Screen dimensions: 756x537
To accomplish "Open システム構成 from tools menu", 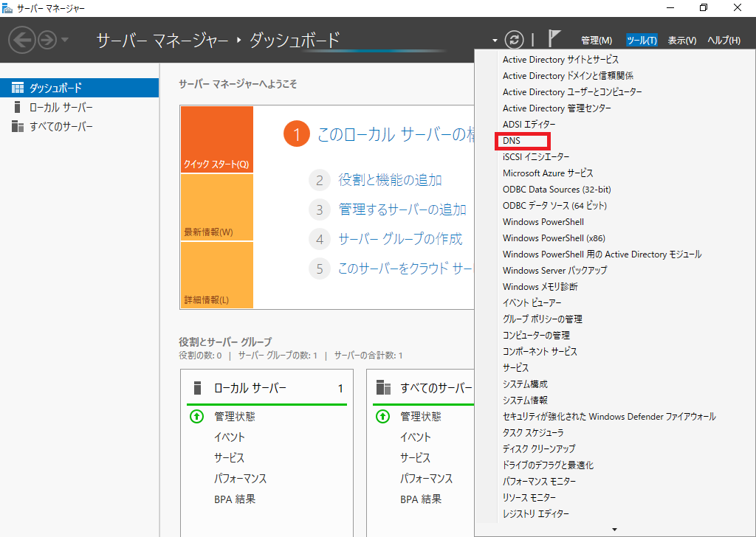I will [525, 384].
